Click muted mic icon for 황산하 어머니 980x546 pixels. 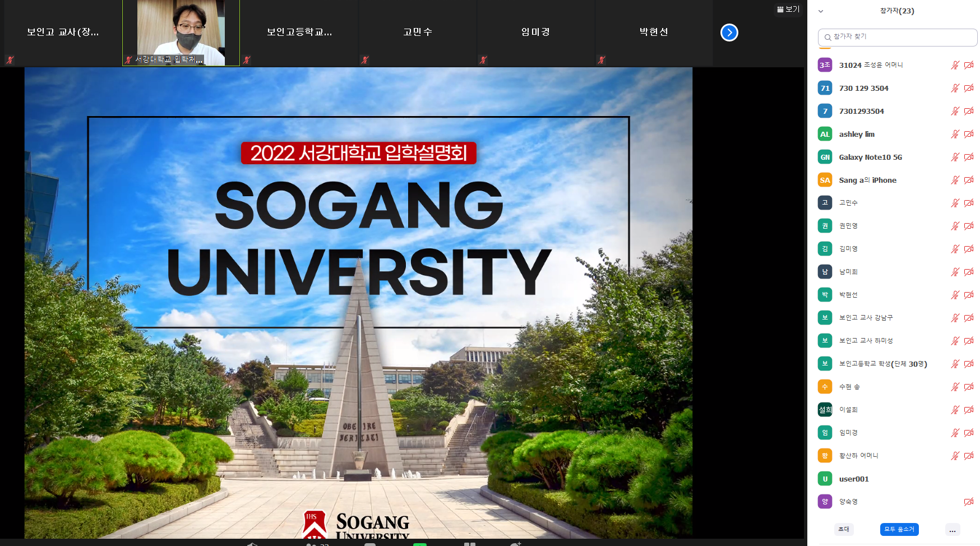[955, 456]
